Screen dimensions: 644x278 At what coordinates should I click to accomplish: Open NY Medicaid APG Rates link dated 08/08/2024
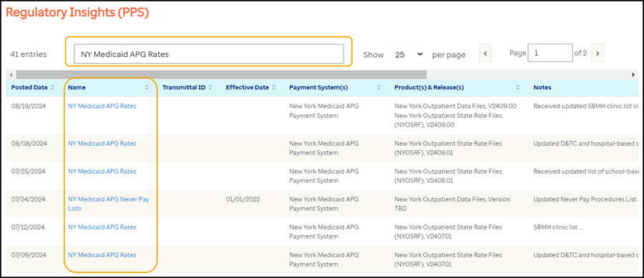102,144
